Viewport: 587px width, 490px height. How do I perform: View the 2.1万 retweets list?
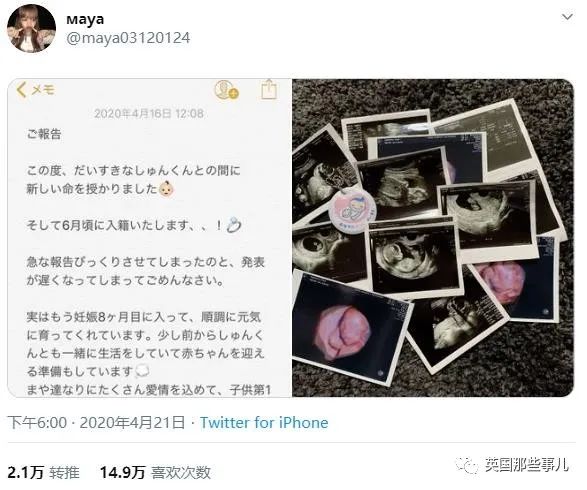(43, 472)
